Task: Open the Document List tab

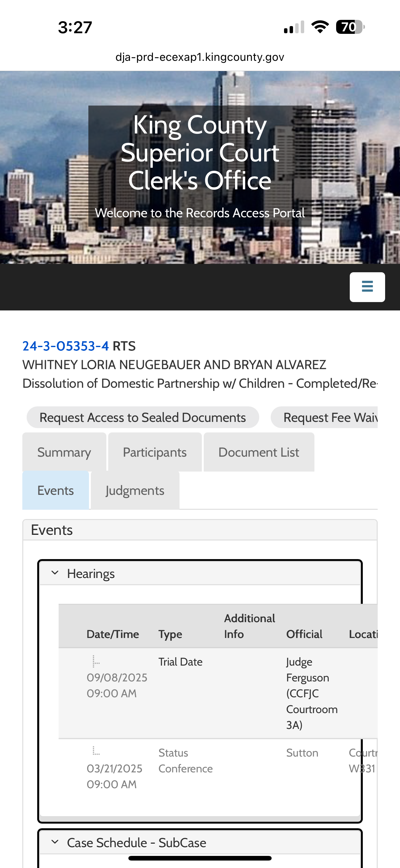Action: pos(259,452)
